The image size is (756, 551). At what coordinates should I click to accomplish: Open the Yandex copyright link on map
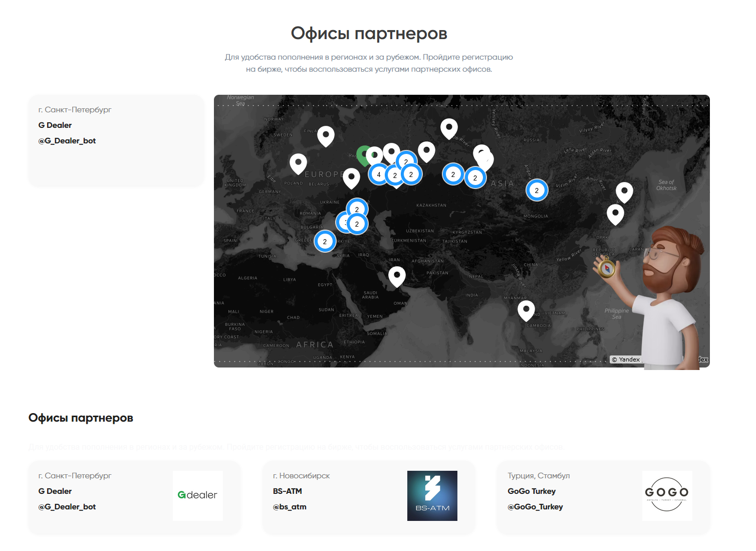tap(626, 359)
